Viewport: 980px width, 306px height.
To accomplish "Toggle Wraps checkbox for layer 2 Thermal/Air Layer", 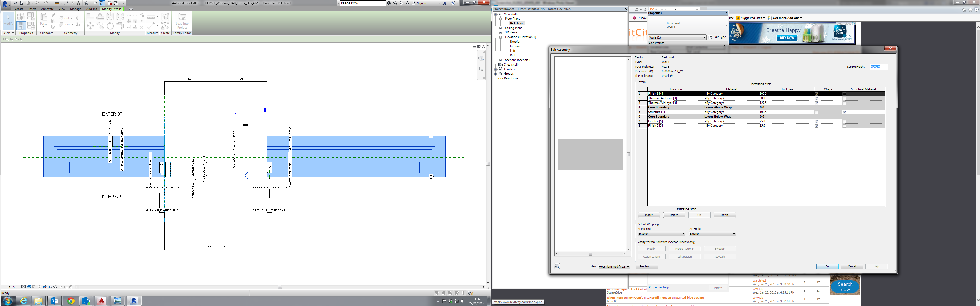I will pyautogui.click(x=816, y=98).
